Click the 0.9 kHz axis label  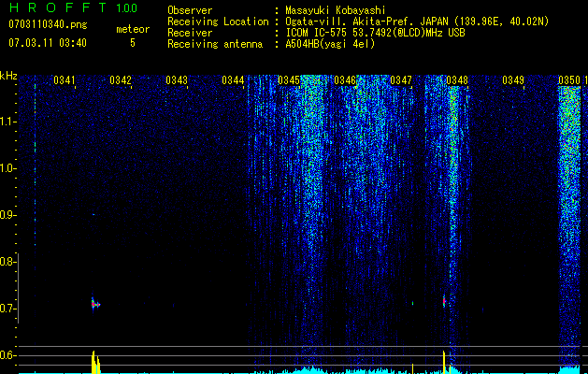point(7,215)
